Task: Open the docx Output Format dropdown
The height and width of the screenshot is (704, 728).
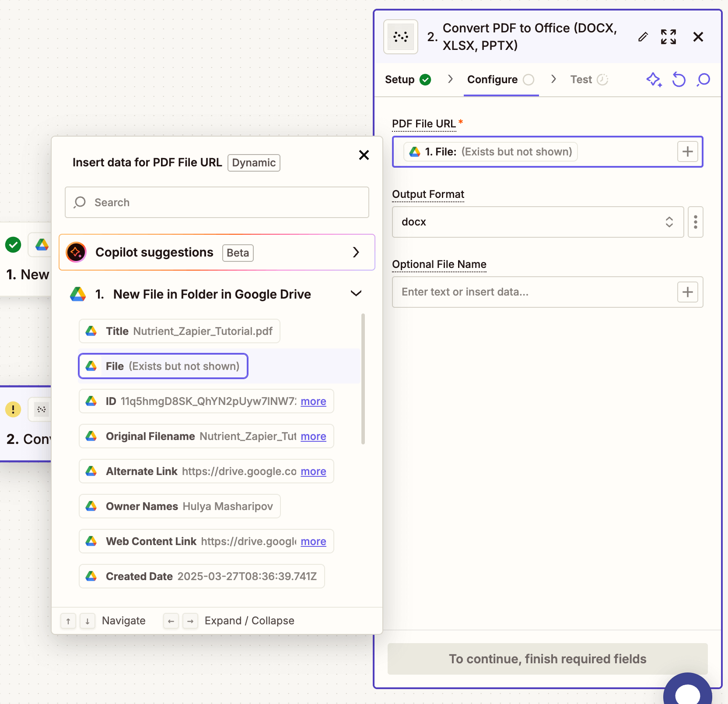Action: (538, 222)
